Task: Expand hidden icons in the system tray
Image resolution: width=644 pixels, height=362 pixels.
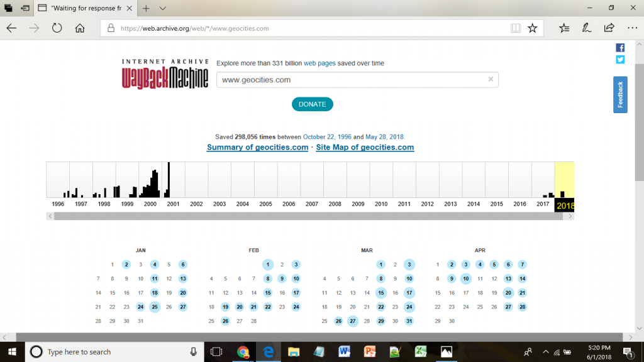Action: [x=546, y=352]
